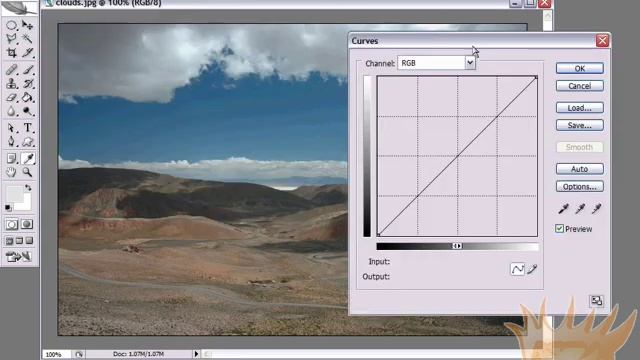
Task: Select the Pen tool
Action: (x=11, y=142)
